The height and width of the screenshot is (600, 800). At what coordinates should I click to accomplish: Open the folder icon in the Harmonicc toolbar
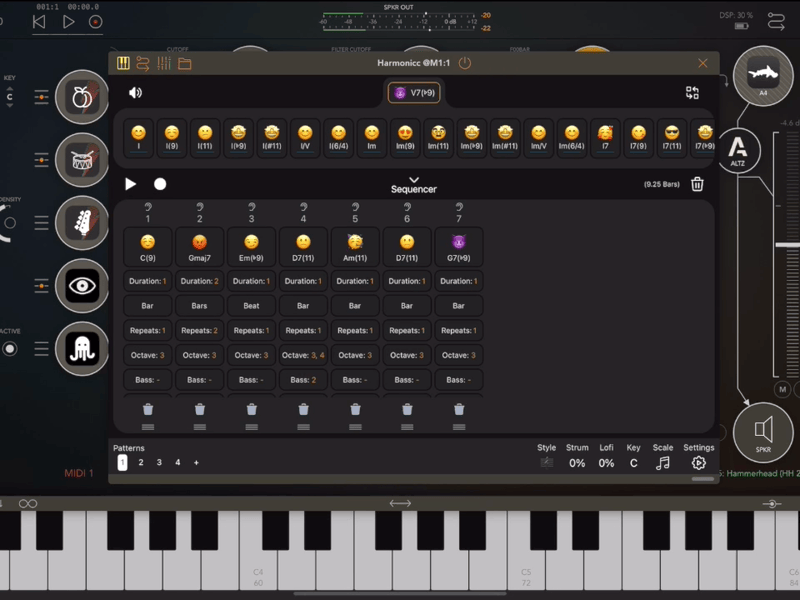[185, 63]
